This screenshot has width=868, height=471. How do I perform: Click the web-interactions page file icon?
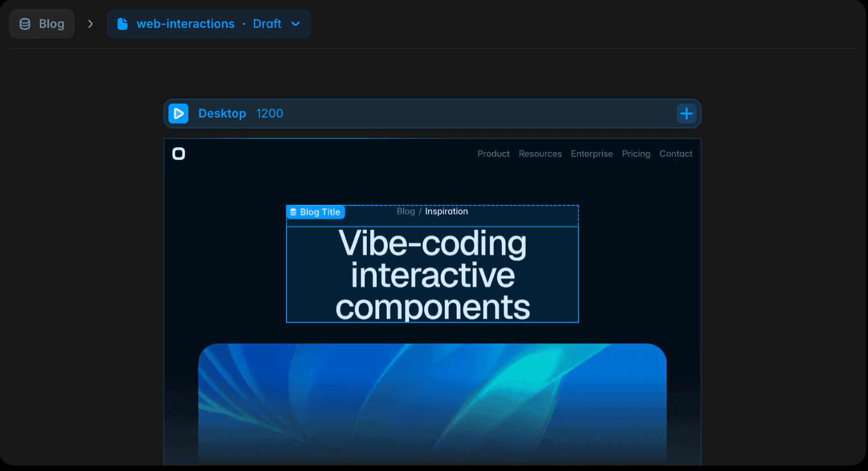point(123,24)
